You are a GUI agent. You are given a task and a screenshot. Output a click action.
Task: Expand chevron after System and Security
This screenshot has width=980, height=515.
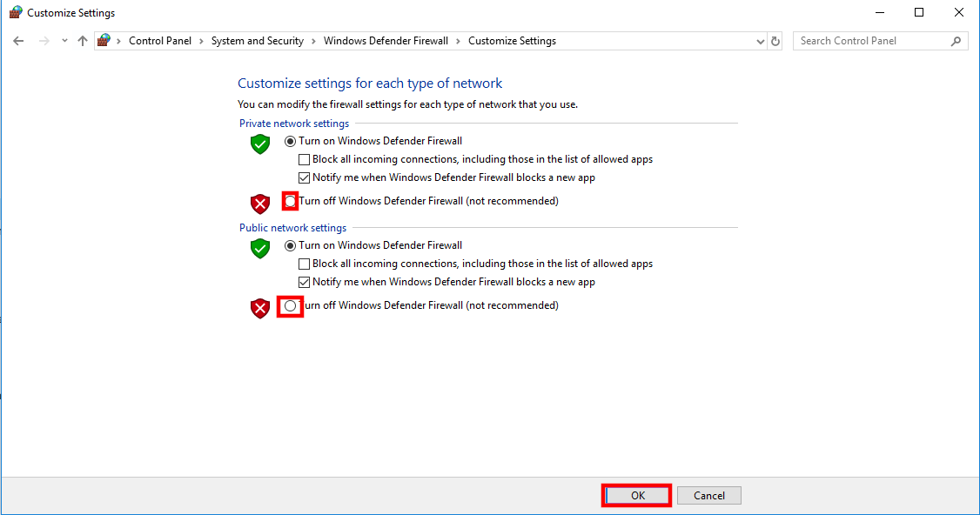coord(313,41)
